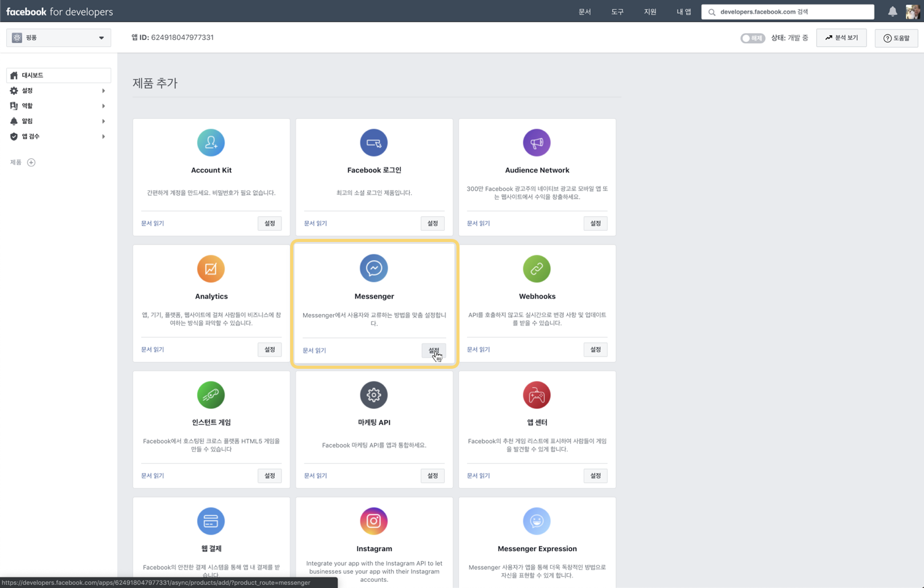Click the Analytics chart icon

coord(211,269)
